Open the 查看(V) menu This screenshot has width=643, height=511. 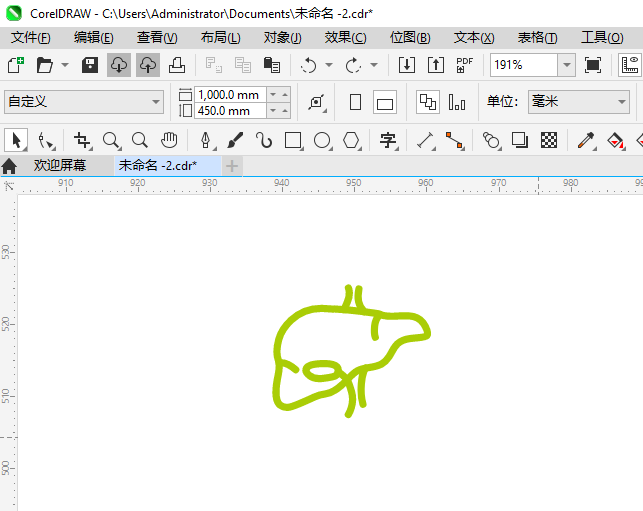(x=157, y=38)
